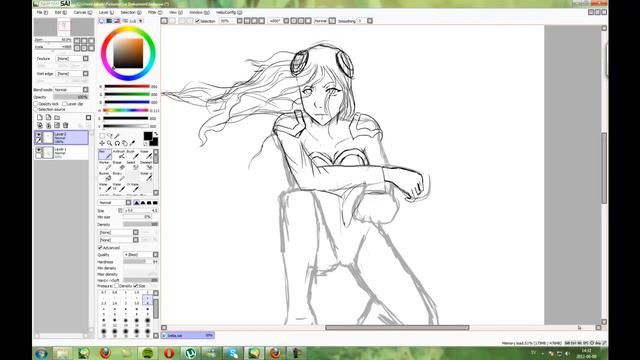Open the Layer menu
This screenshot has height=360, width=640.
[106, 13]
